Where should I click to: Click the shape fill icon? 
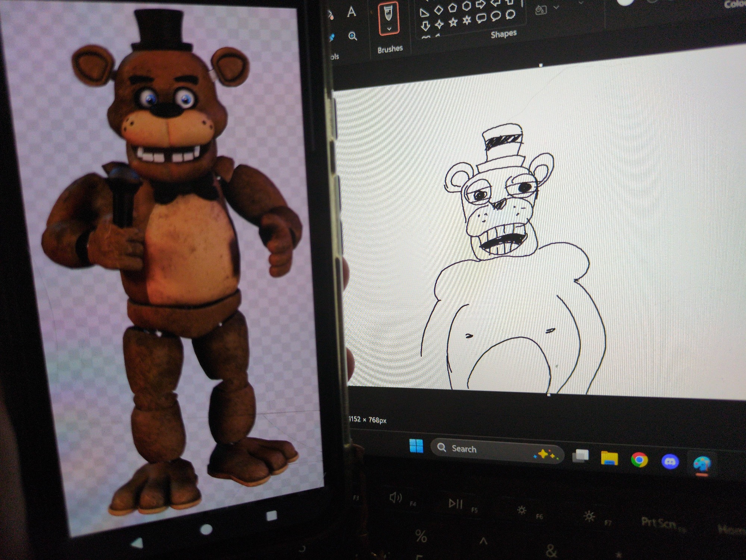click(x=540, y=10)
